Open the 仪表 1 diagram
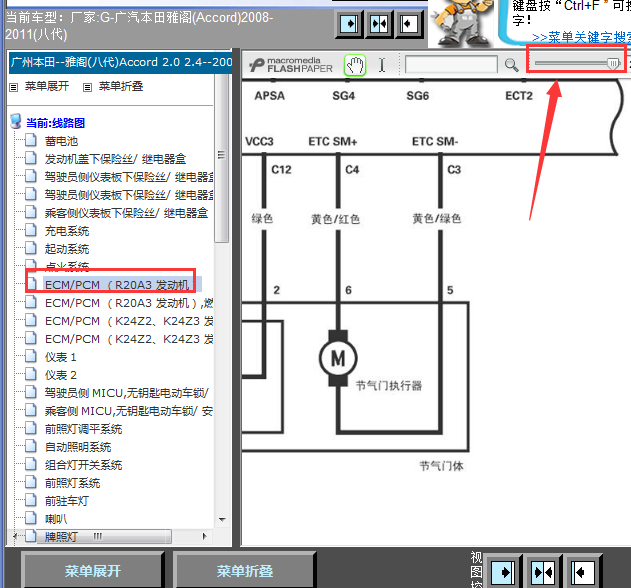 tap(60, 357)
